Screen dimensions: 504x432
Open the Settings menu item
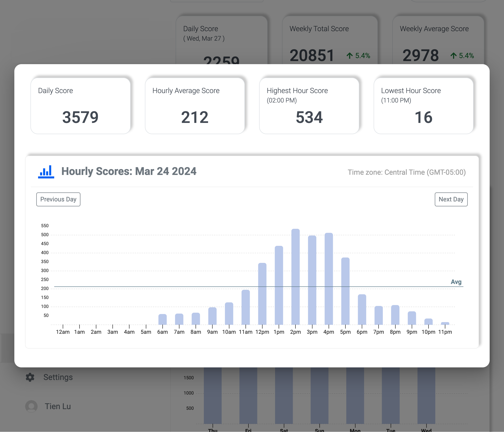(x=58, y=377)
